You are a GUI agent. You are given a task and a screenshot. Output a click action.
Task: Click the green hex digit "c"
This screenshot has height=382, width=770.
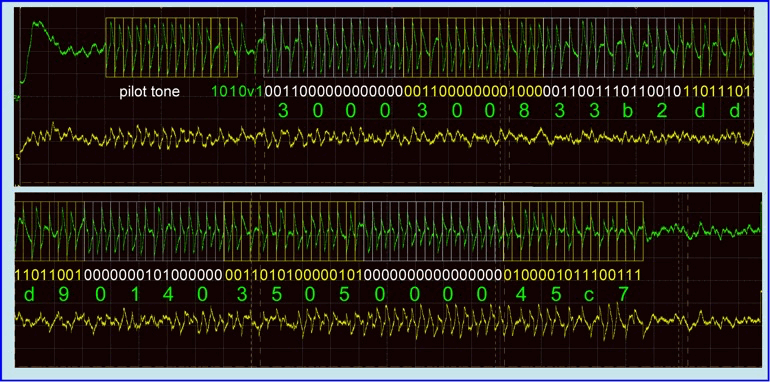point(588,296)
